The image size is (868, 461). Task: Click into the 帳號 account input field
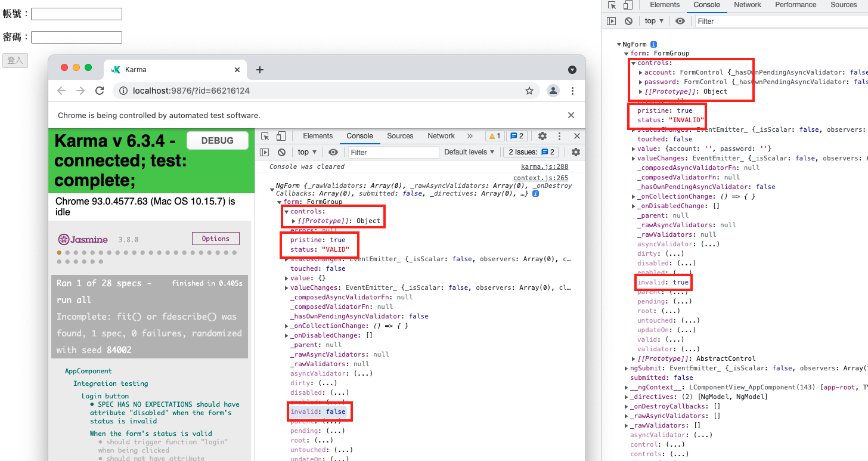click(x=76, y=14)
